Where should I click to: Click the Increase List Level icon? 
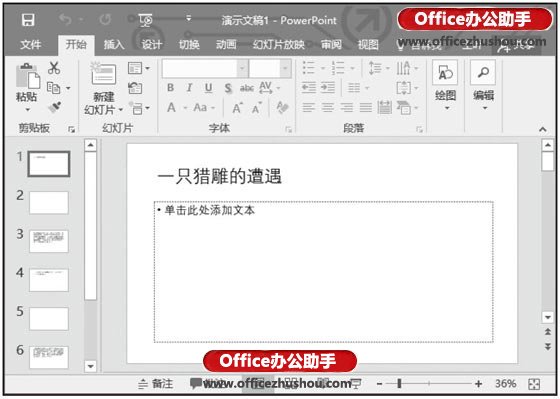pos(328,88)
